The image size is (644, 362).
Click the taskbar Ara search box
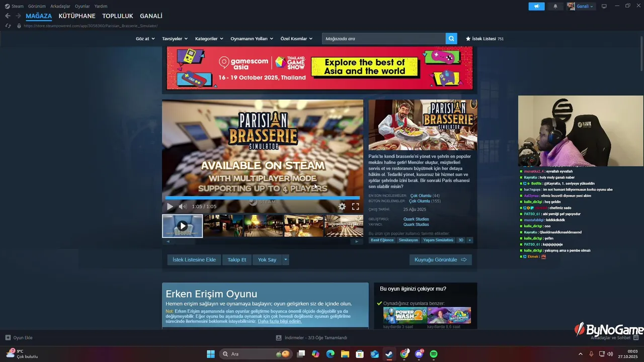point(256,354)
